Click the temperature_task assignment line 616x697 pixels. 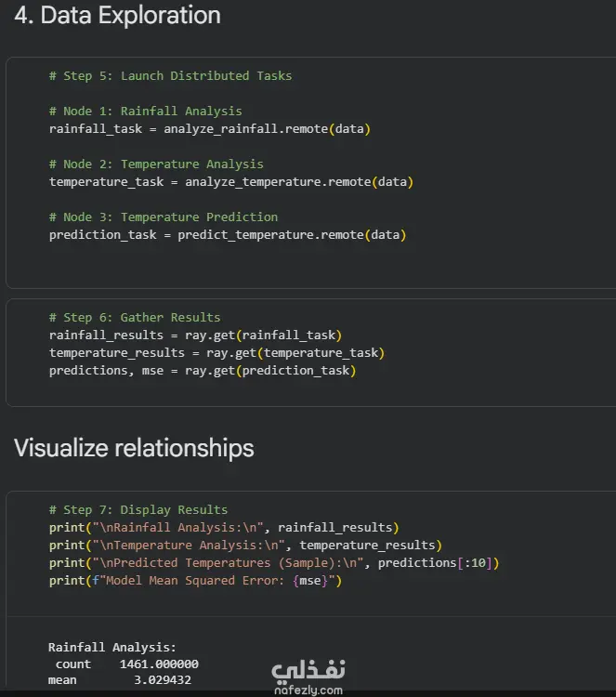coord(230,181)
